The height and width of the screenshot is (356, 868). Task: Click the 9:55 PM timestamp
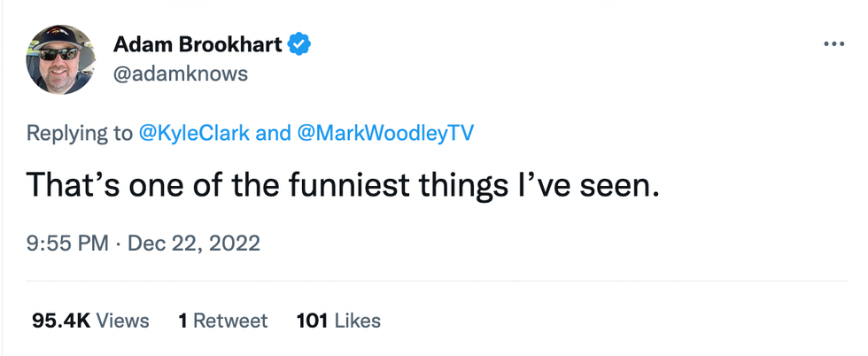pyautogui.click(x=69, y=243)
